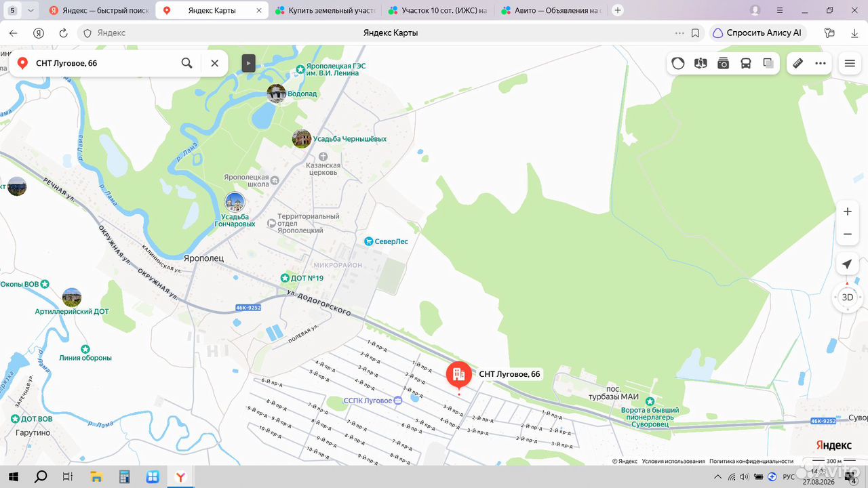Switch to Купить земельный участок tab
The image size is (868, 488).
click(325, 10)
